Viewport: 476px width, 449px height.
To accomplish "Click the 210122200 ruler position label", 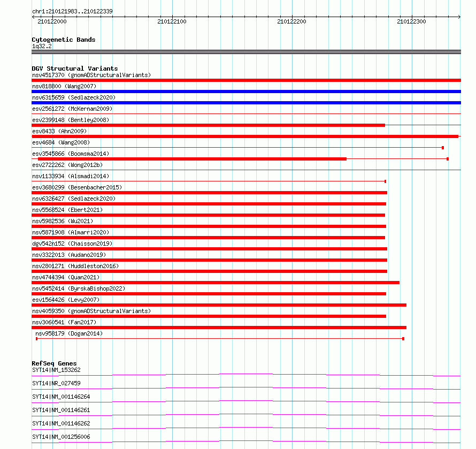I will click(x=291, y=21).
